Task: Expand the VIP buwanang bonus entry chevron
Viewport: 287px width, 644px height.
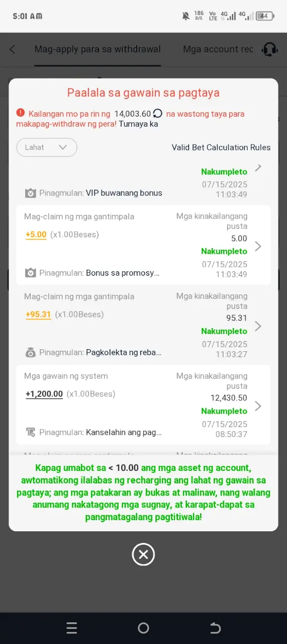Action: 258,168
